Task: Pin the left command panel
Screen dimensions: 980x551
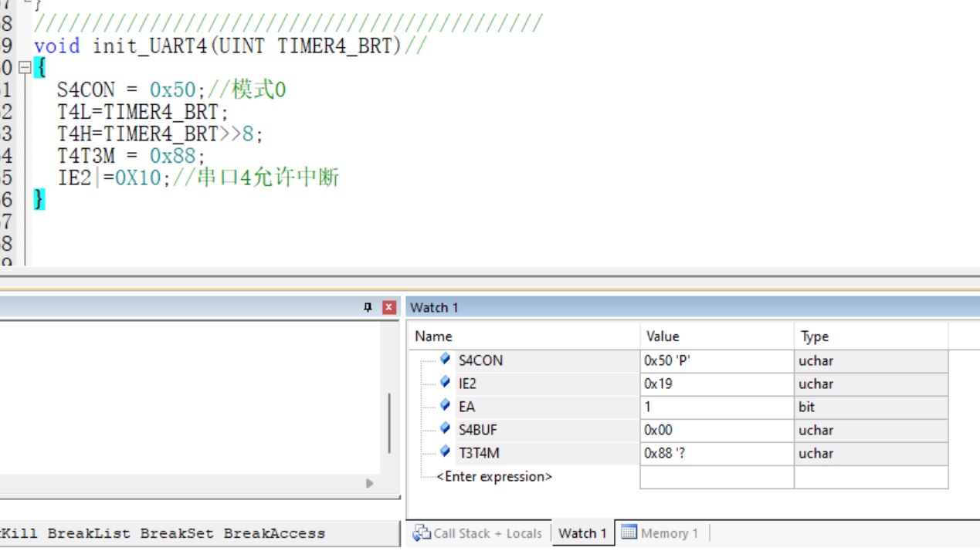Action: pyautogui.click(x=368, y=307)
